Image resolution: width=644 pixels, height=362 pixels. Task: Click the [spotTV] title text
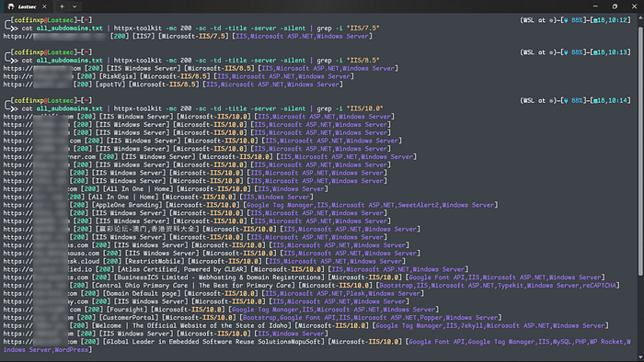click(109, 85)
